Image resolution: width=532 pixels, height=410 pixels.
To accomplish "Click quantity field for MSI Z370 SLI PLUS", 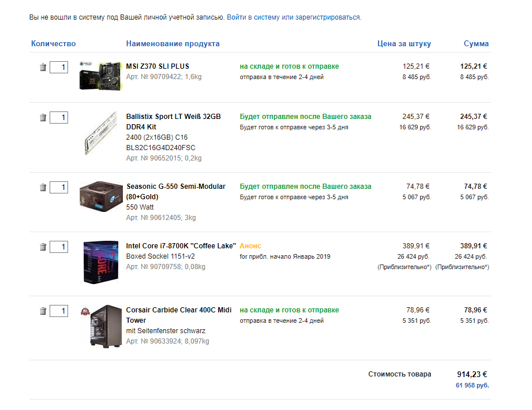I will pyautogui.click(x=59, y=68).
